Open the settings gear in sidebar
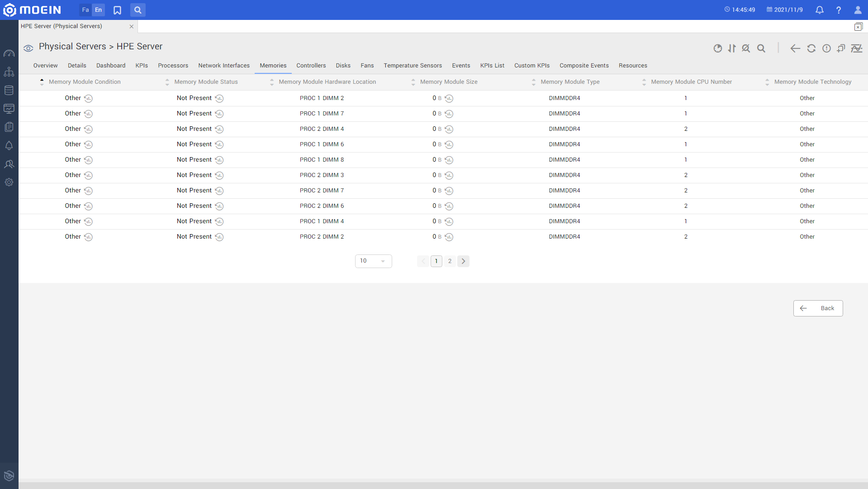 tap(9, 182)
